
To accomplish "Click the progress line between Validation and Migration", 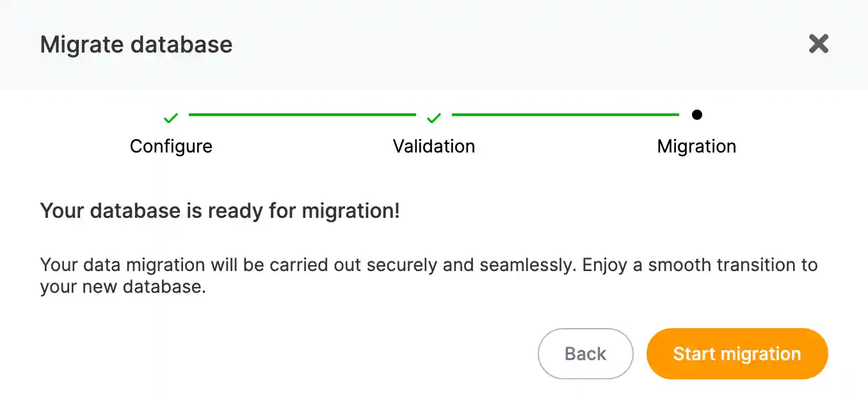I will click(565, 115).
